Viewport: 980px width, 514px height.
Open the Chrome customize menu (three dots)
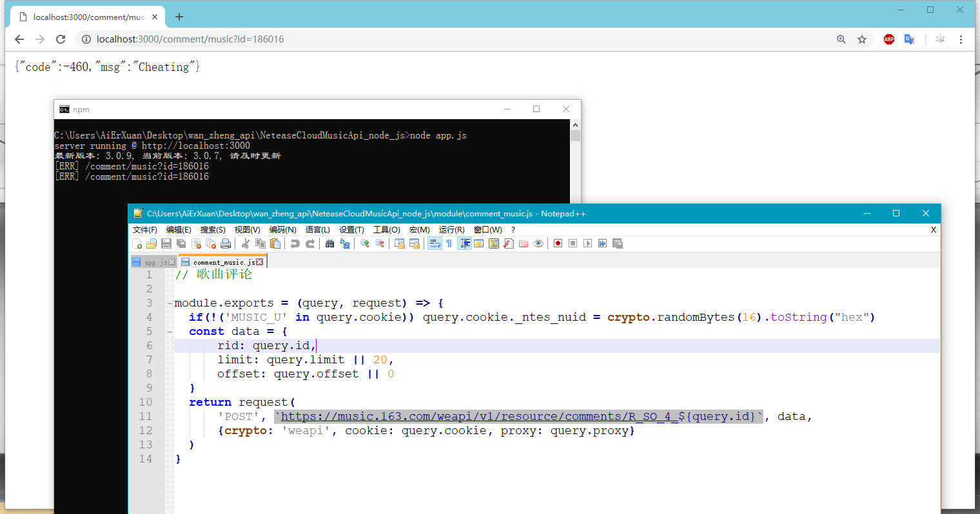tap(961, 39)
